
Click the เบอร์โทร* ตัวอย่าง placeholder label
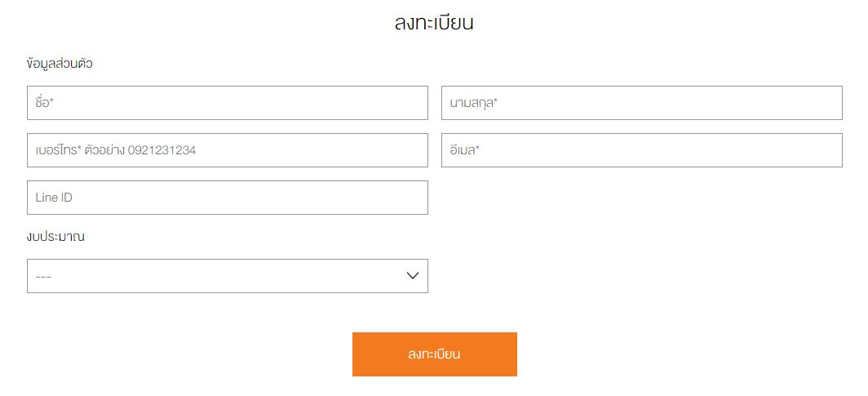coord(80,150)
